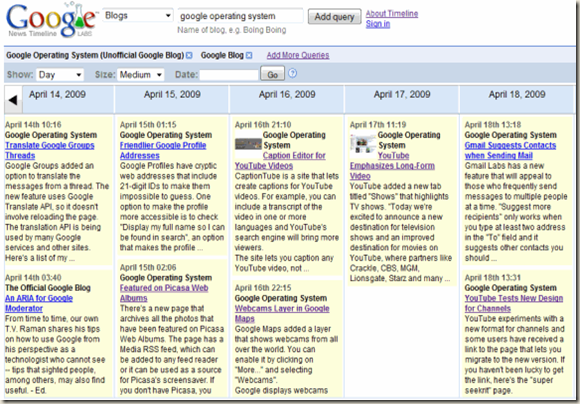Click The Official Google Blog source name
This screenshot has height=404, width=580.
point(48,288)
